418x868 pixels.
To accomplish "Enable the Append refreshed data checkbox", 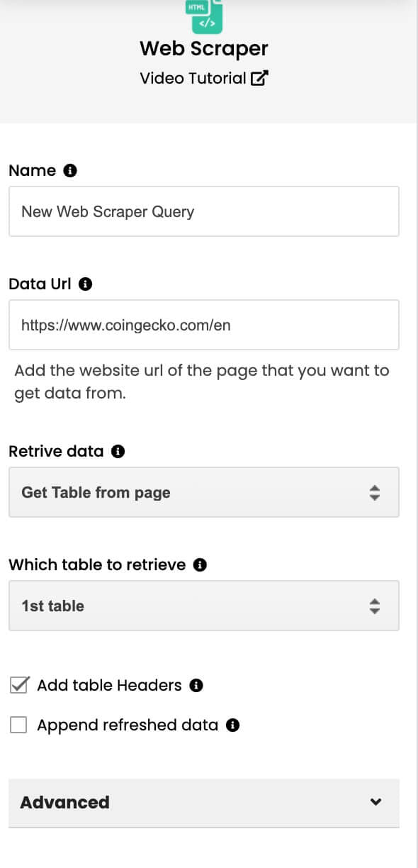I will coord(19,725).
